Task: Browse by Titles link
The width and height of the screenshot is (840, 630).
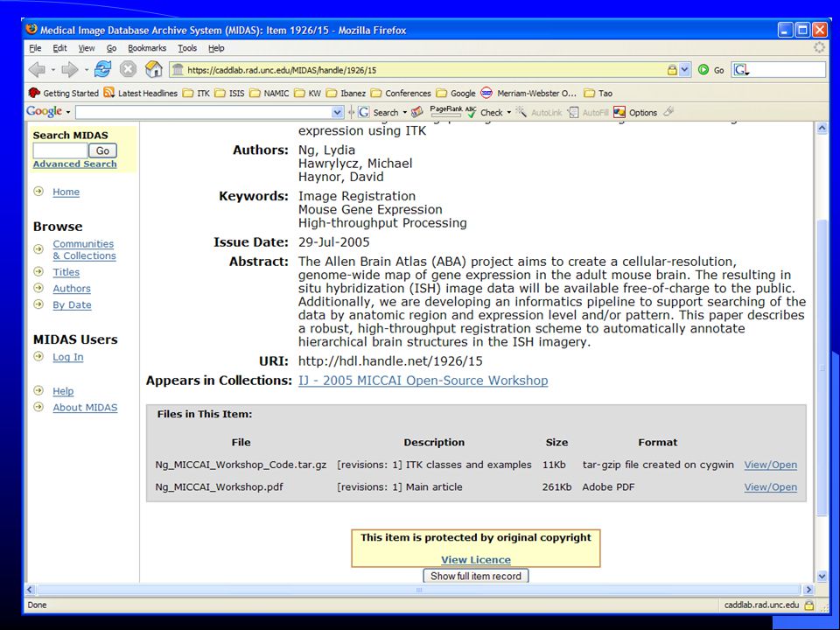Action: [66, 272]
